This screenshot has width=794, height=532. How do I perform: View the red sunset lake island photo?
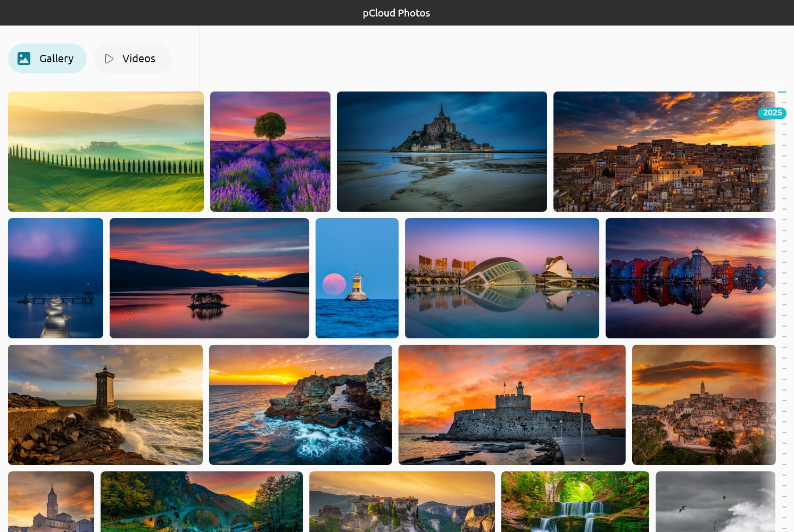click(209, 278)
